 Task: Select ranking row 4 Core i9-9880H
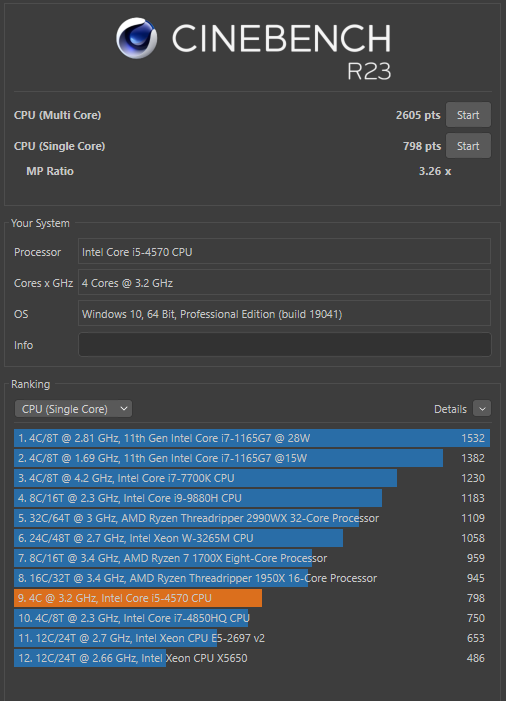tap(252, 498)
